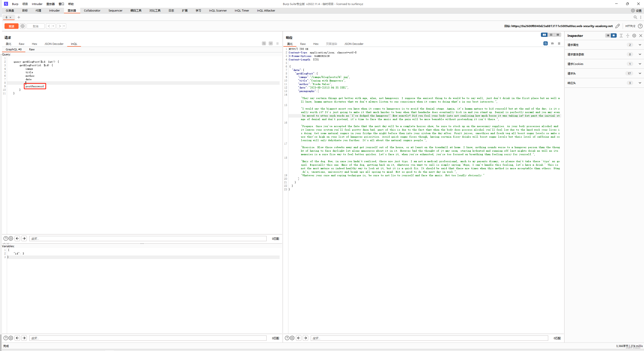Image resolution: width=644 pixels, height=351 pixels.
Task: Enable side-by-side request/response layout
Action: [544, 35]
